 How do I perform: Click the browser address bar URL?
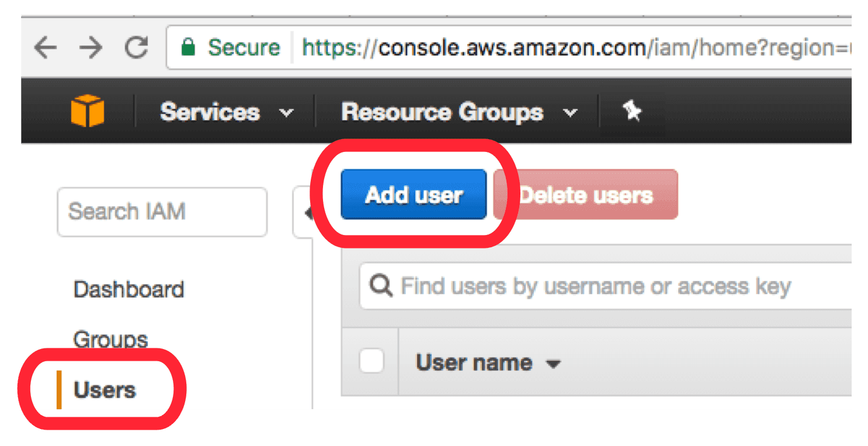572,48
